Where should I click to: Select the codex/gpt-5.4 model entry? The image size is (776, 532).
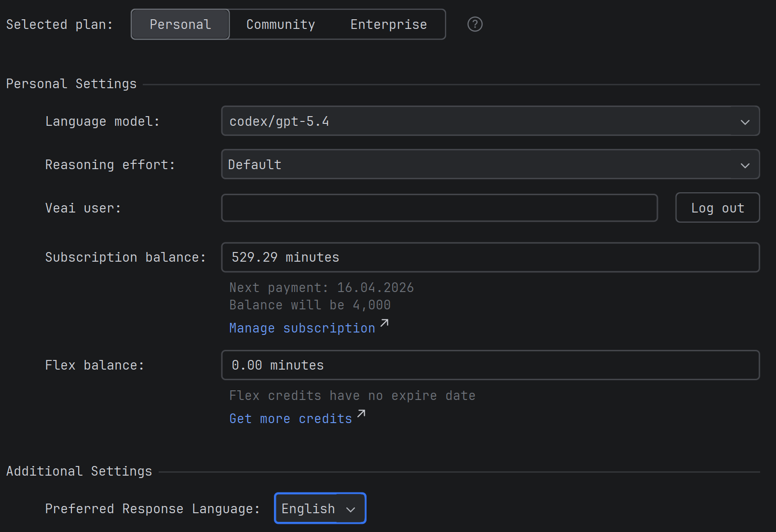coord(279,121)
